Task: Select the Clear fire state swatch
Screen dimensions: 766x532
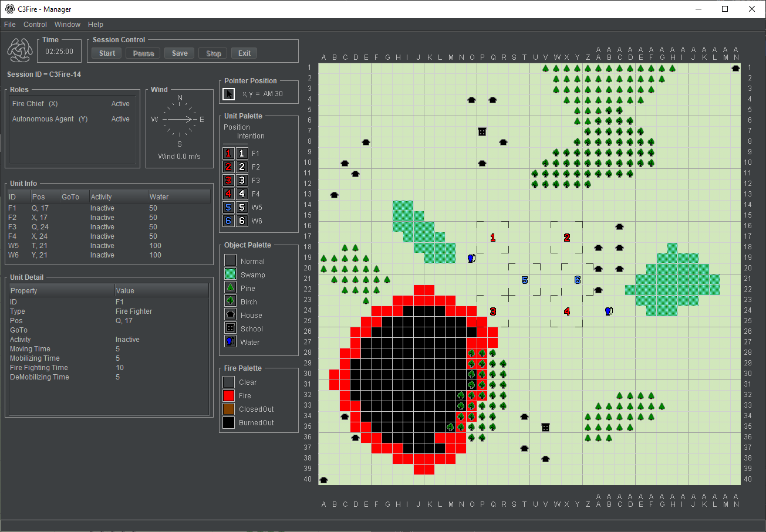Action: point(229,382)
